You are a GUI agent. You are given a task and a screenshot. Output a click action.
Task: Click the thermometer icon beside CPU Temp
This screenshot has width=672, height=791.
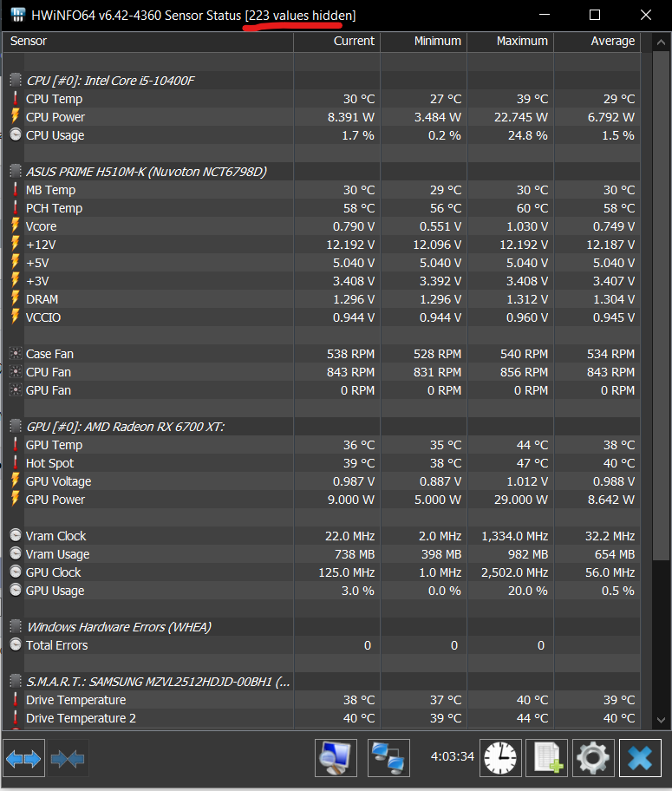click(16, 99)
